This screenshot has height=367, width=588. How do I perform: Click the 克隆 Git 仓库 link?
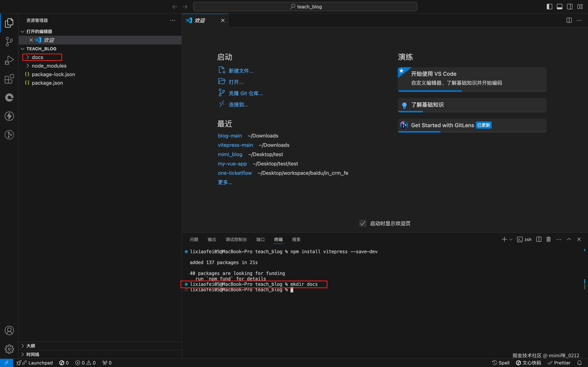pos(246,93)
